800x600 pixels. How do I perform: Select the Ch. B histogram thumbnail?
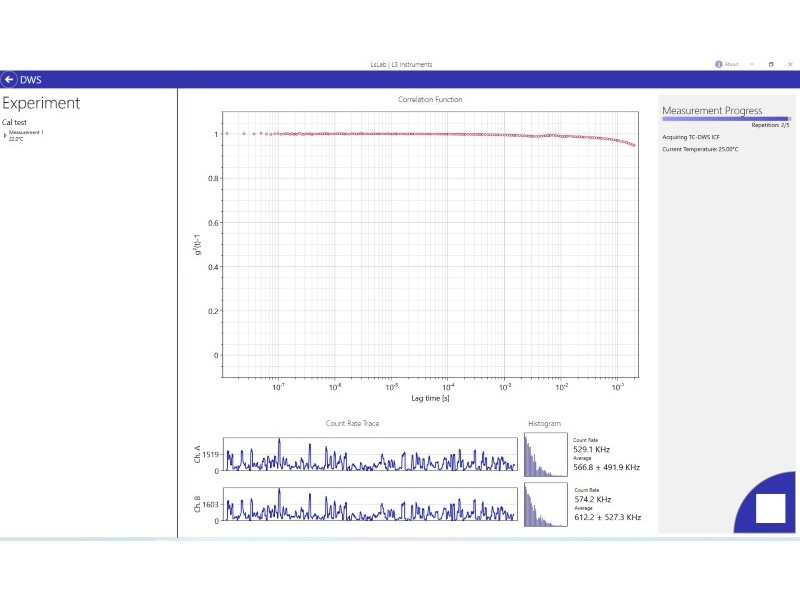point(545,505)
